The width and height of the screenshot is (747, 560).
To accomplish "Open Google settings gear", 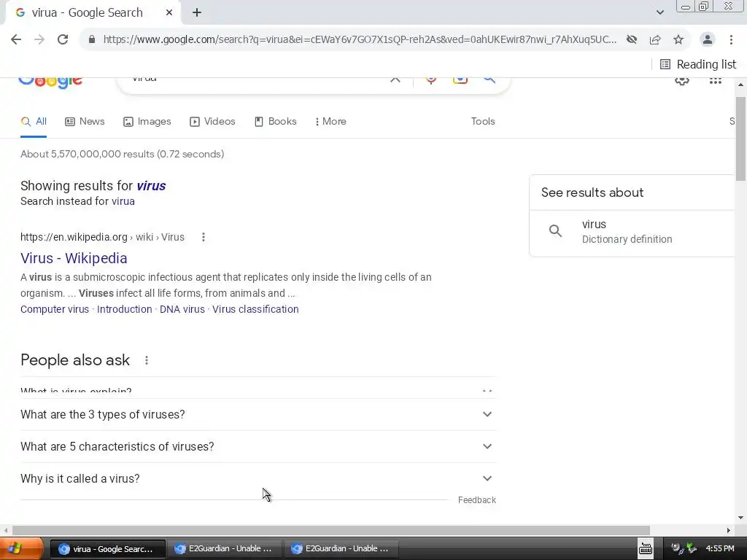I will 682,81.
